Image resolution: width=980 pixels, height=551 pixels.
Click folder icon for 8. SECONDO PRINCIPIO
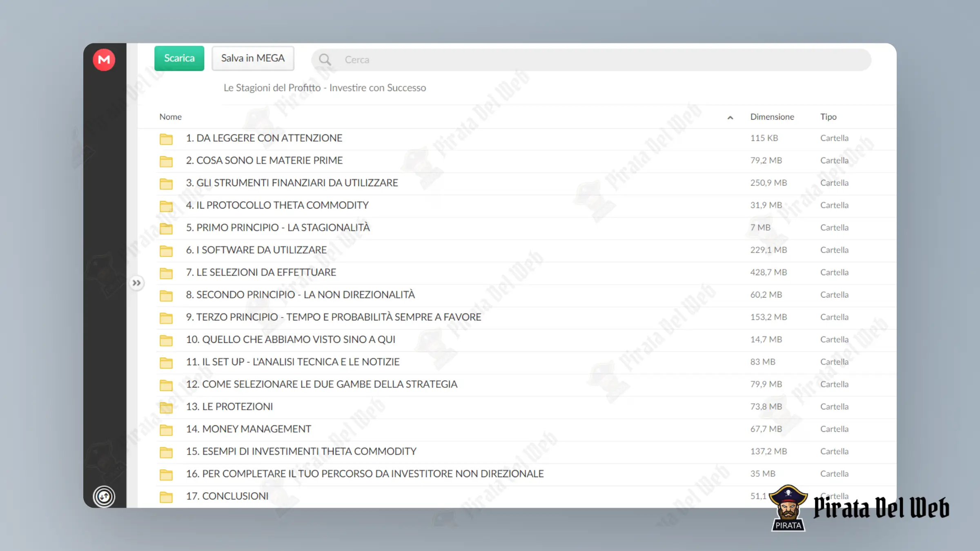point(166,295)
